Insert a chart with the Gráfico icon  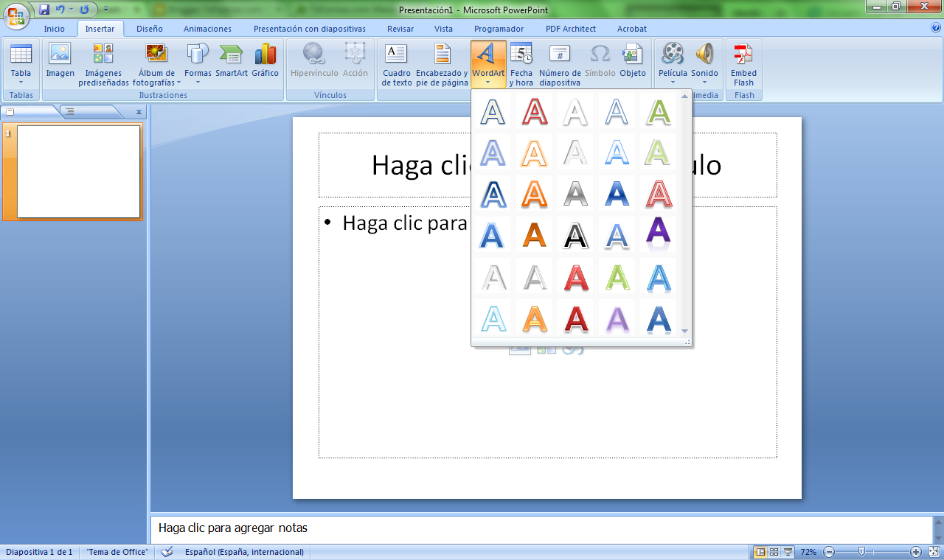265,62
